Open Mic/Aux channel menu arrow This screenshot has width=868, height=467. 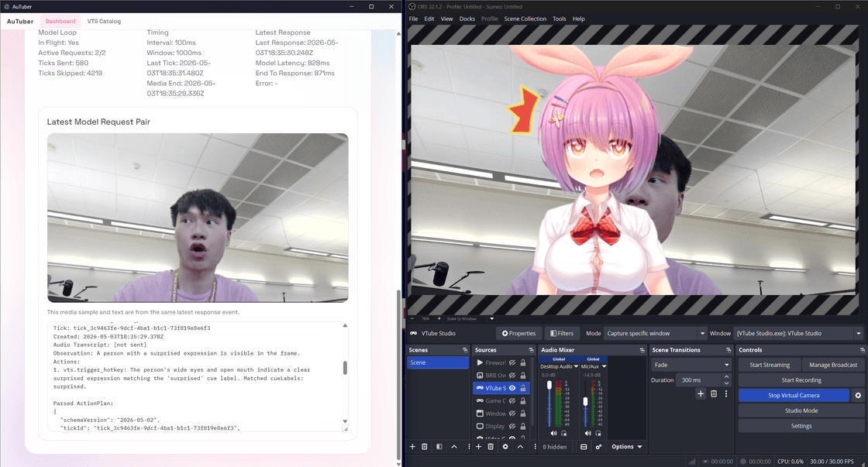[604, 366]
